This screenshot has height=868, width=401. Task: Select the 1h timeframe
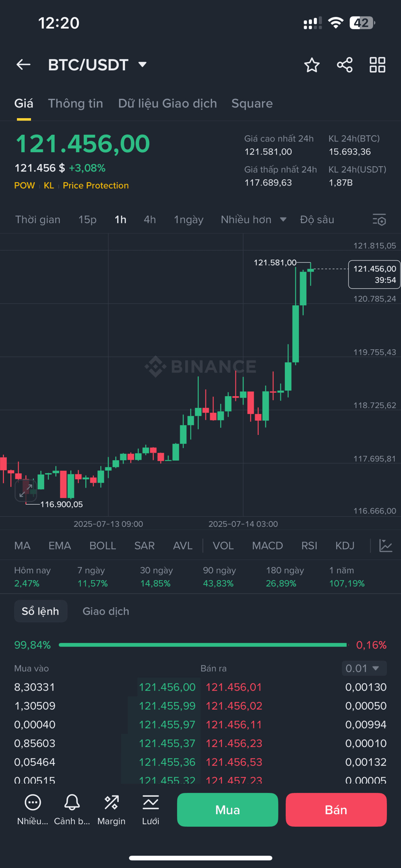(x=121, y=219)
